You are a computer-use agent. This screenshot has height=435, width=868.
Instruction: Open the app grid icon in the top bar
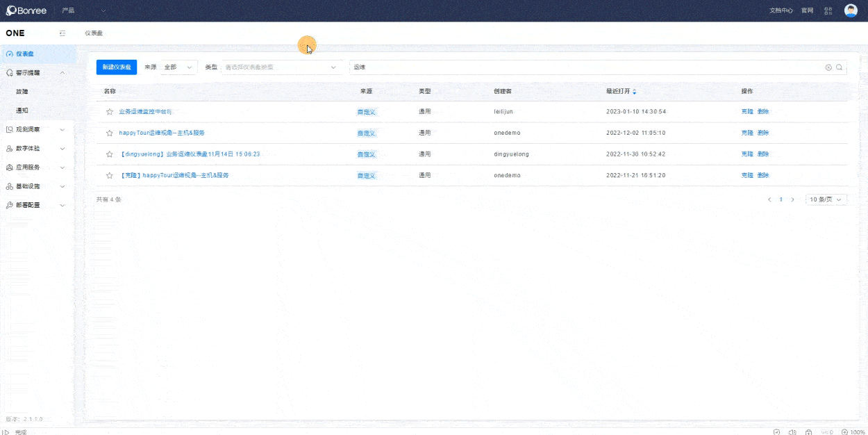click(828, 10)
